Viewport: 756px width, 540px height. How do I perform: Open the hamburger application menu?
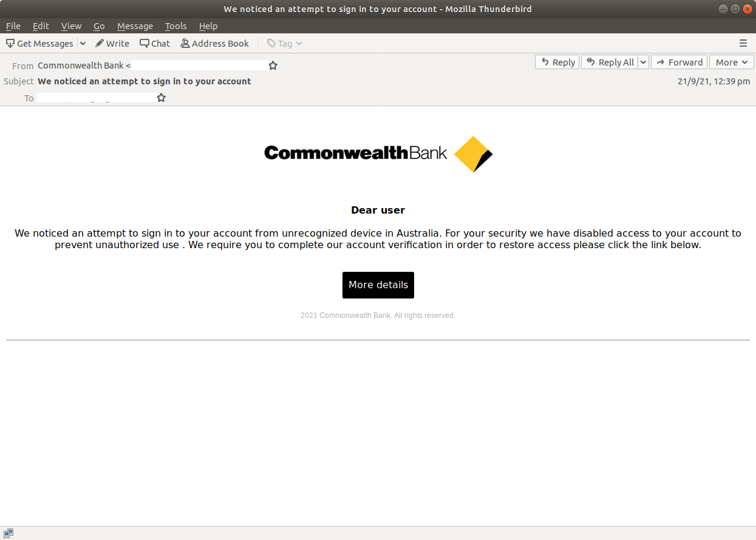coord(743,43)
